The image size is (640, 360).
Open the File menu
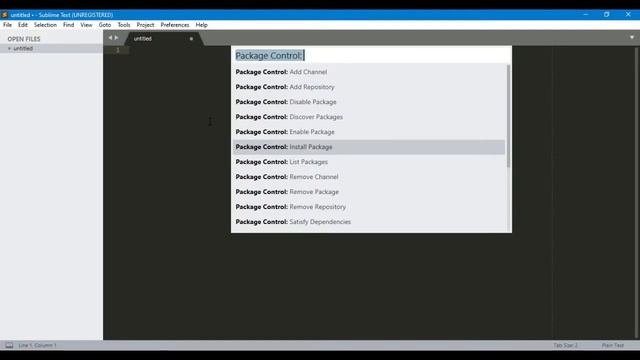(x=7, y=25)
